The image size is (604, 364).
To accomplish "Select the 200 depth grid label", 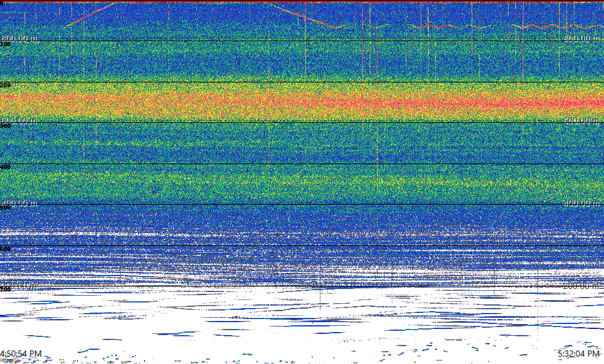I will (6, 85).
